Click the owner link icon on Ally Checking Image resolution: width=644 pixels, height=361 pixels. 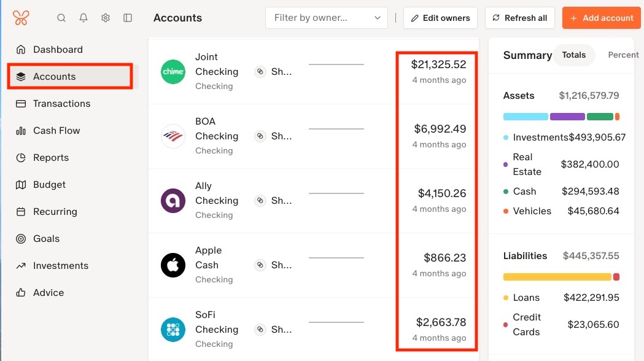coord(260,201)
